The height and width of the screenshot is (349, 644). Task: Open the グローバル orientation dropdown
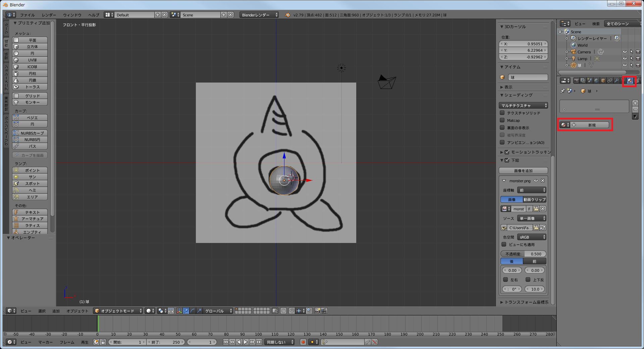point(218,311)
